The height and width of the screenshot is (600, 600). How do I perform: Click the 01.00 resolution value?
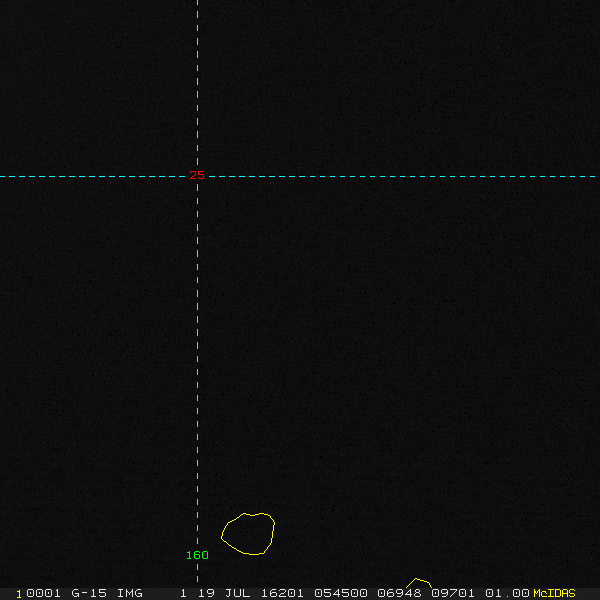507,593
